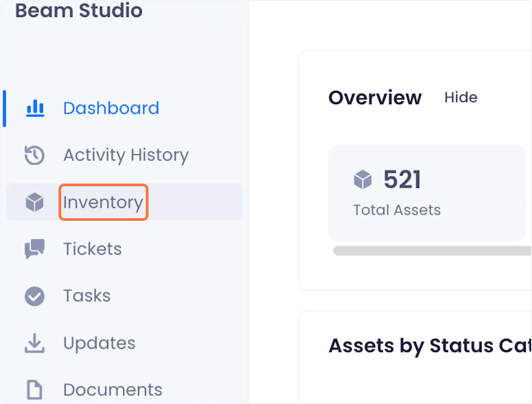Screen dimensions: 532x404
Task: Click the Beam Studio title
Action: (79, 11)
